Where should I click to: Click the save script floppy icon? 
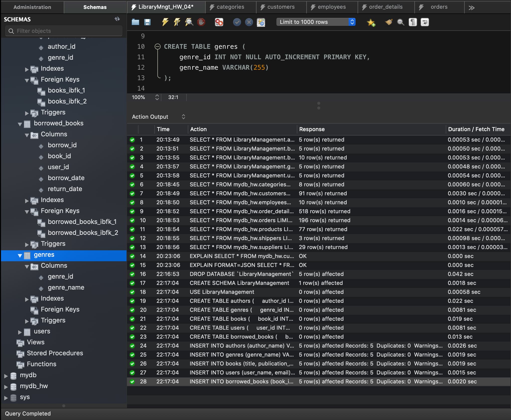147,22
